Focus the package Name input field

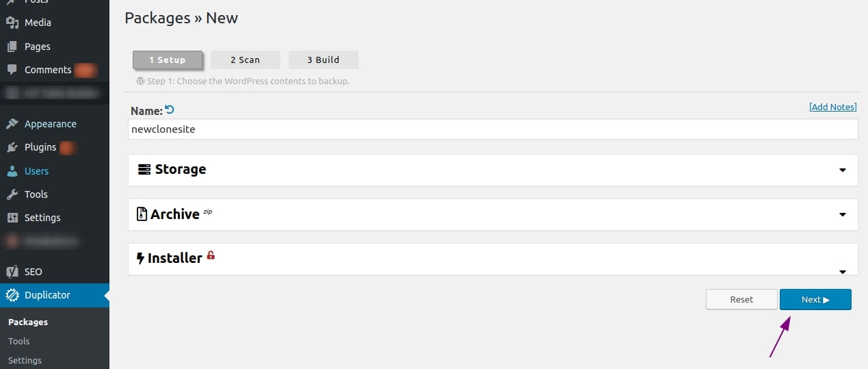click(x=492, y=129)
